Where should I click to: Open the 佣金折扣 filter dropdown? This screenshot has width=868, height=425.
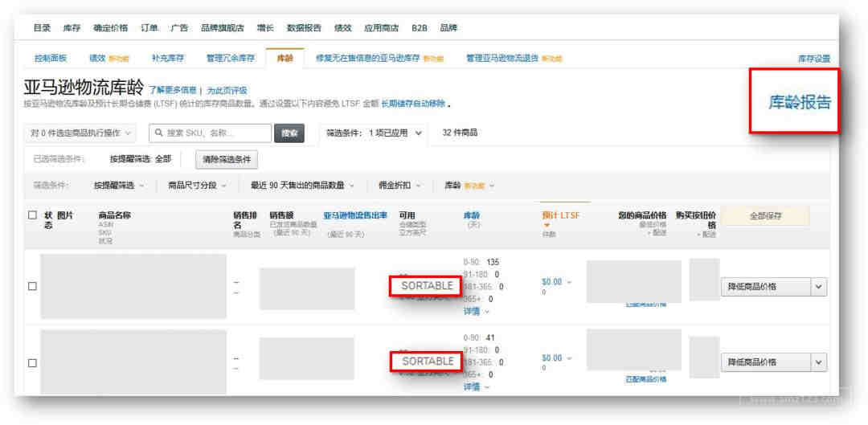click(x=399, y=186)
